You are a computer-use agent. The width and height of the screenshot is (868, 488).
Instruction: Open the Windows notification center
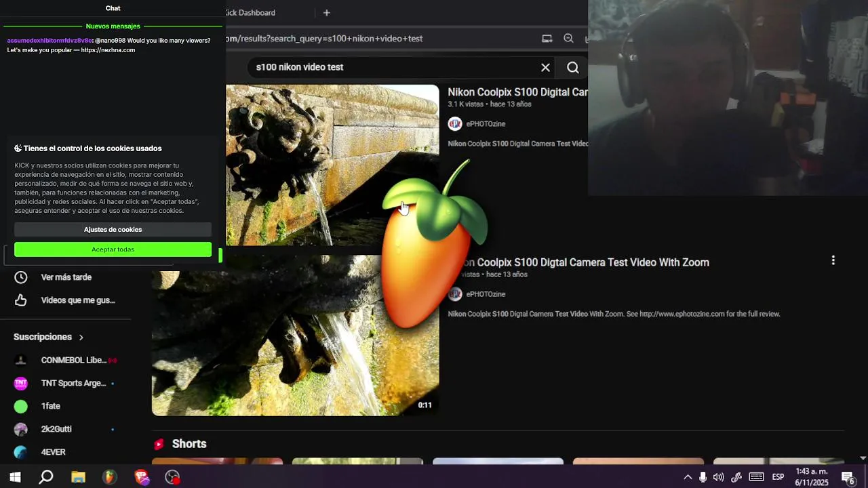[848, 477]
